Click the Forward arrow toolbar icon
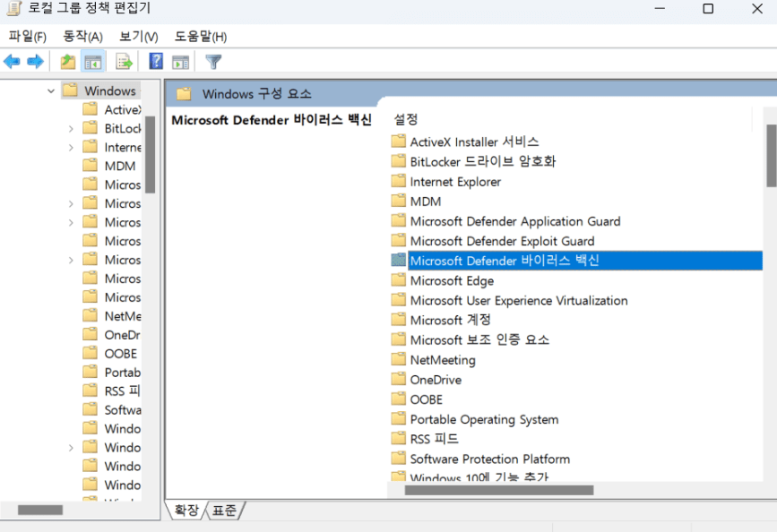This screenshot has width=777, height=532. tap(35, 62)
